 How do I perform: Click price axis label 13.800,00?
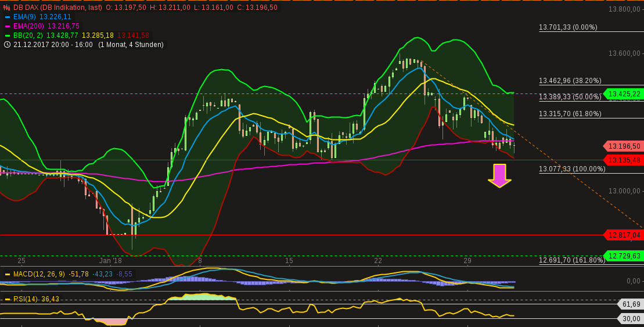click(624, 9)
